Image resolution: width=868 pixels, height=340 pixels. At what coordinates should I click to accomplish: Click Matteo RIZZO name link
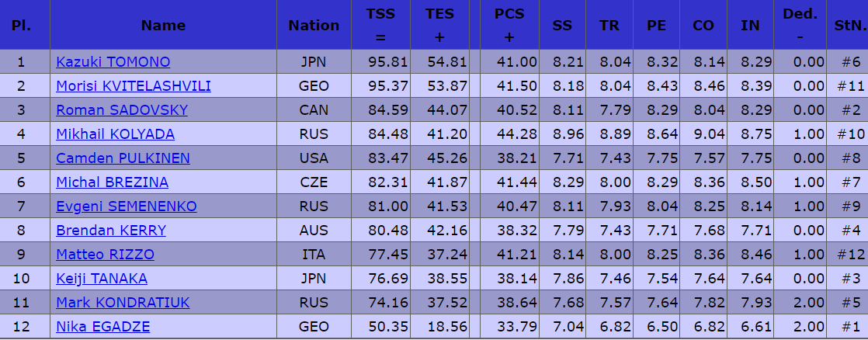pos(105,255)
